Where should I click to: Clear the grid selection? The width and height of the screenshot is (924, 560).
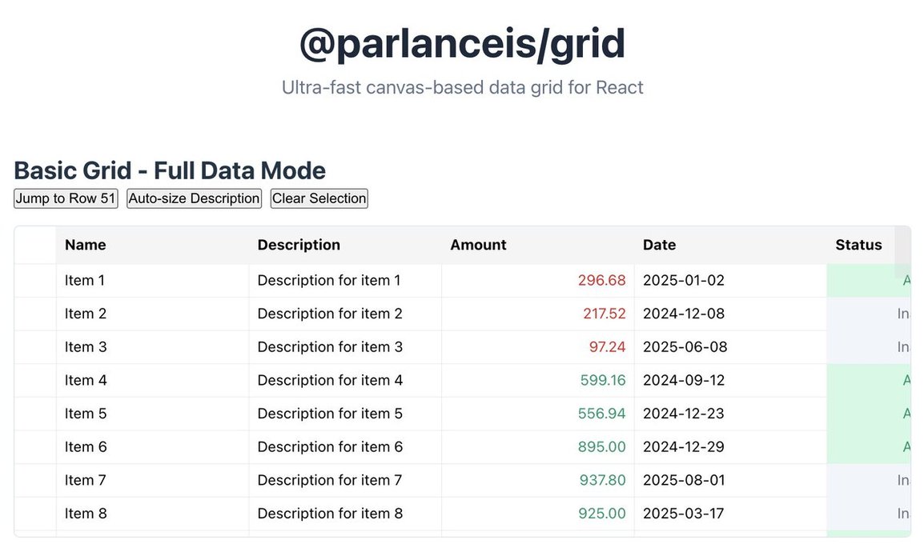pos(319,198)
